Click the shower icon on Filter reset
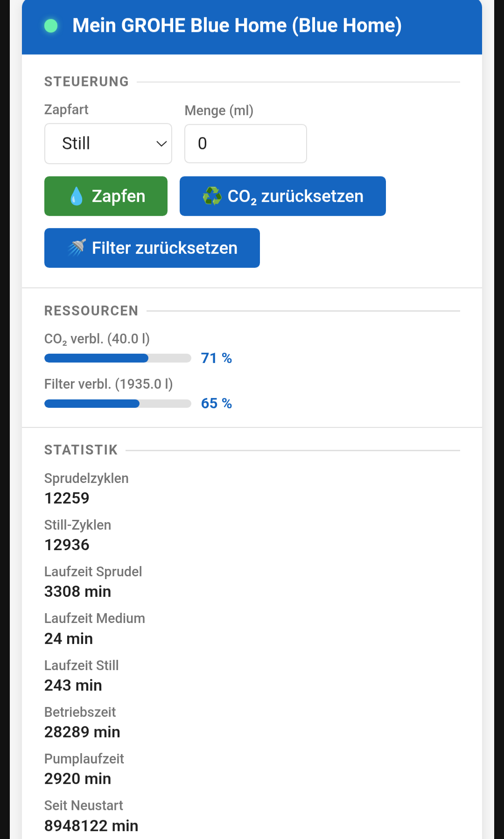This screenshot has height=839, width=504. point(77,248)
